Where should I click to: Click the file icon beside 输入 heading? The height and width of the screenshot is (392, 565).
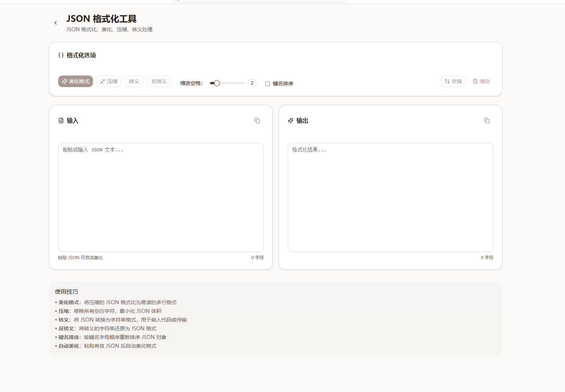61,121
